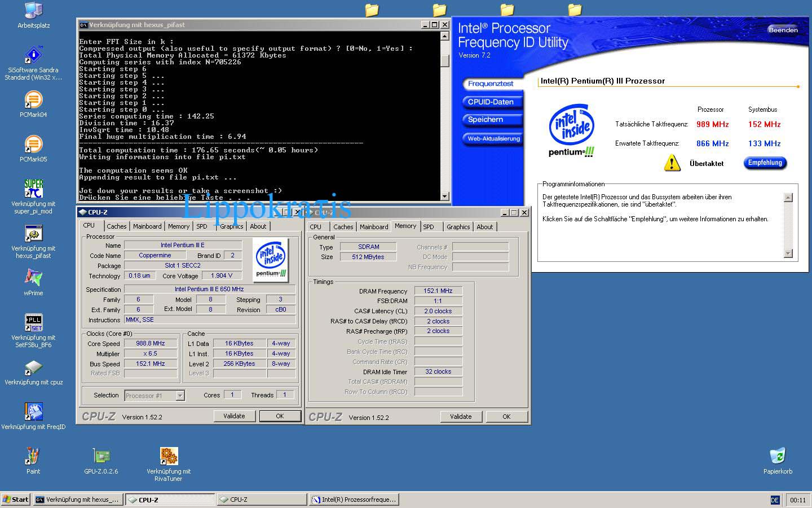Open CPU tab in right CPU-Z window
Screen dimensions: 812x508
click(316, 227)
